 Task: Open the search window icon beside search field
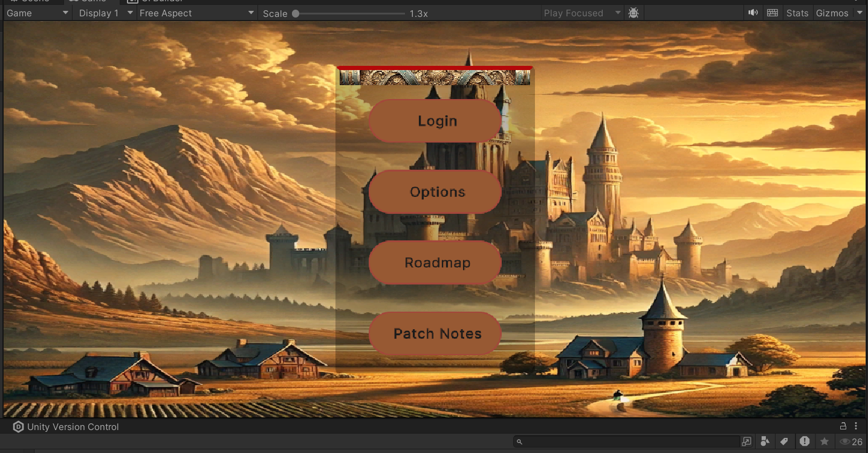coord(747,442)
